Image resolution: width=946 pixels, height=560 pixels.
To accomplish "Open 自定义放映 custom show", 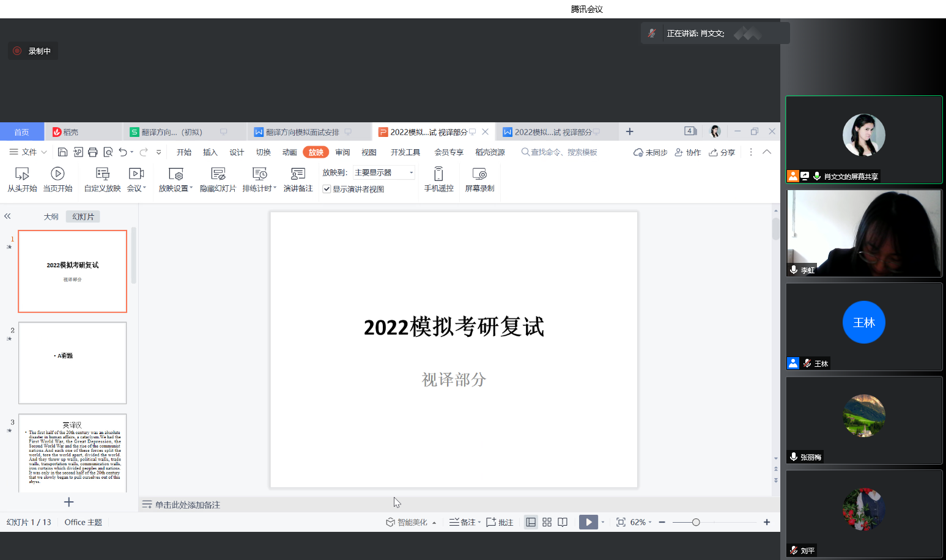I will coord(102,174).
